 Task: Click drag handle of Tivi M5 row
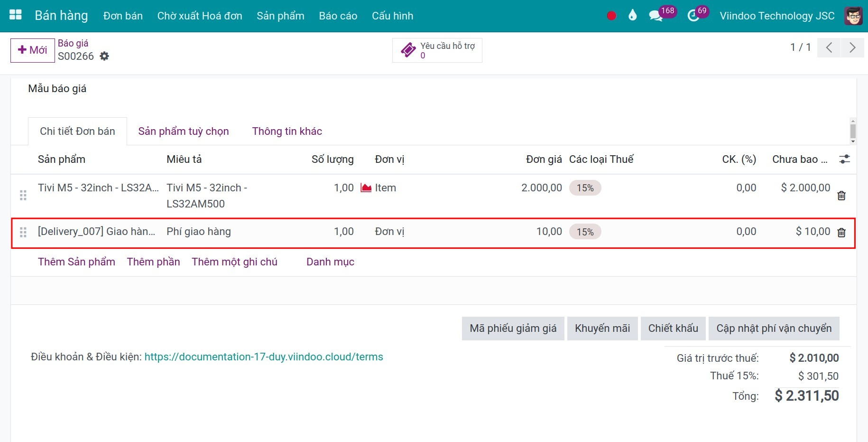coord(23,196)
